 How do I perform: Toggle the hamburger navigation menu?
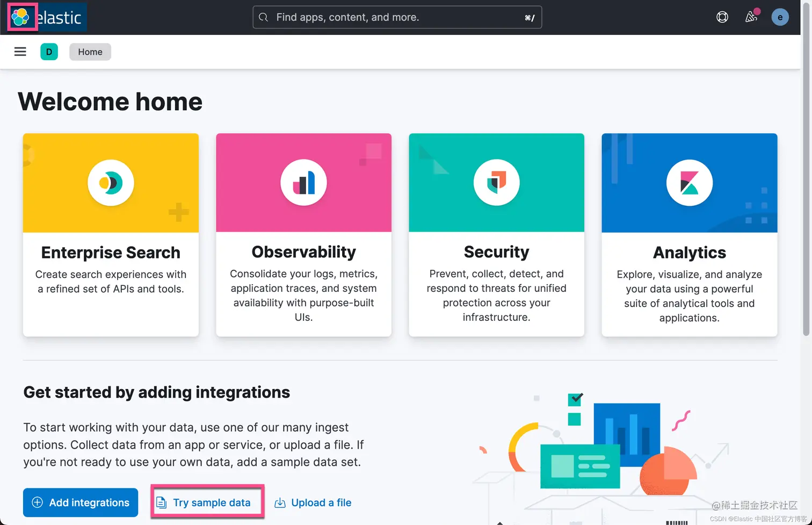(20, 52)
